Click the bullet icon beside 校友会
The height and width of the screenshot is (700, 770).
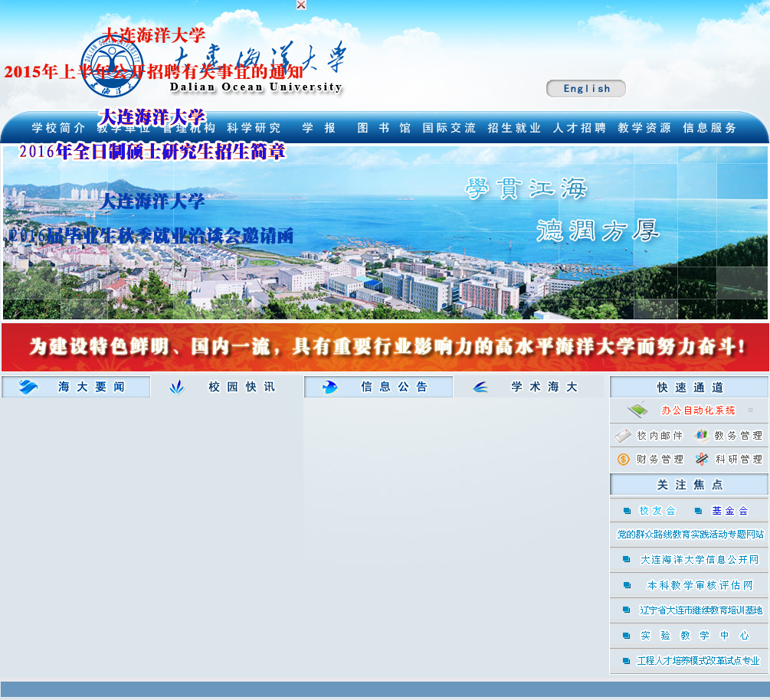pos(627,511)
